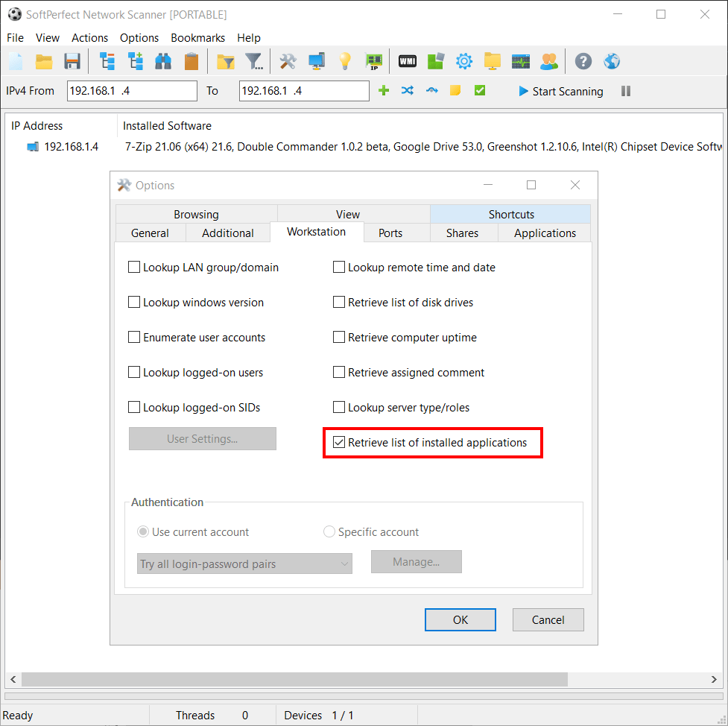
Task: Open a saved file via folder icon
Action: (44, 61)
